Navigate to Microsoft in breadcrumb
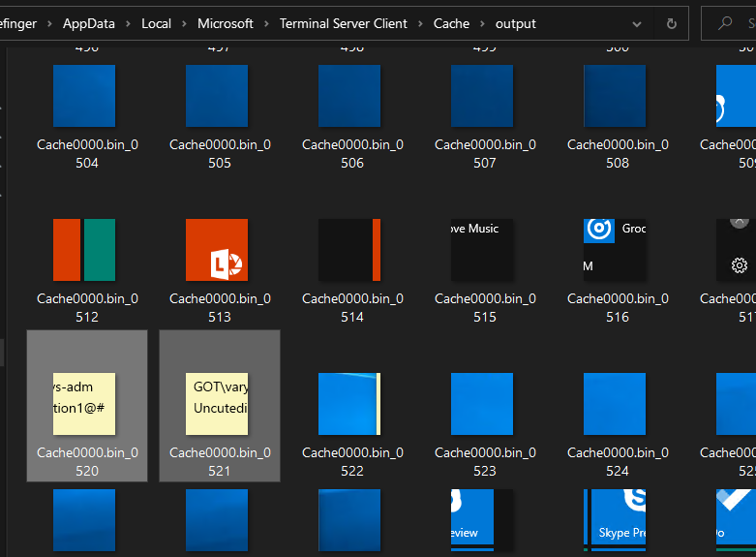Image resolution: width=756 pixels, height=557 pixels. [x=226, y=23]
